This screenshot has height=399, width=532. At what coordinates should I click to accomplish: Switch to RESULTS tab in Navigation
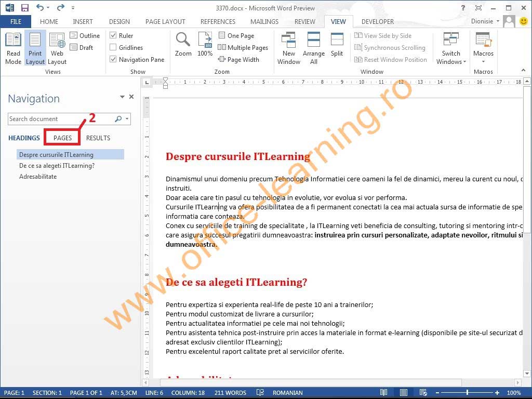point(98,138)
